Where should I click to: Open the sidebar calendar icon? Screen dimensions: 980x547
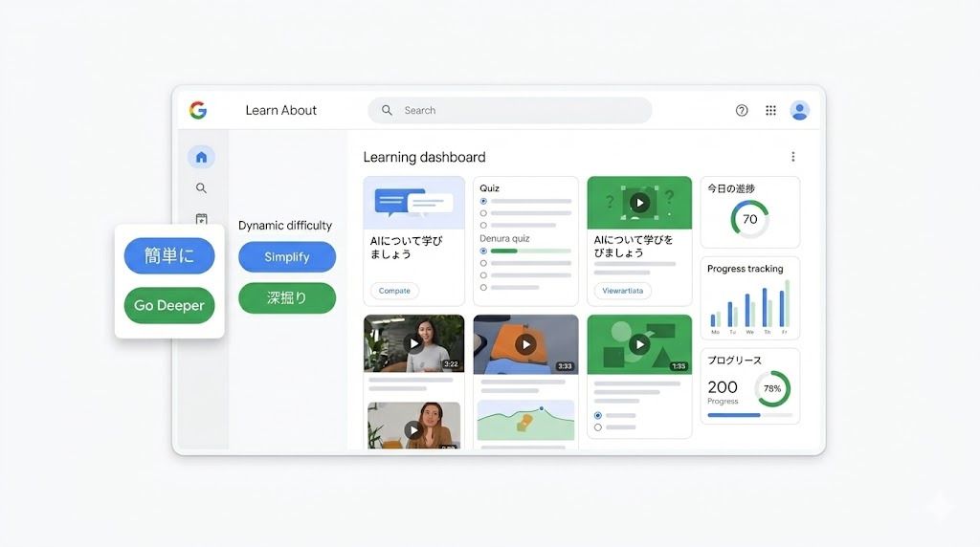tap(201, 219)
